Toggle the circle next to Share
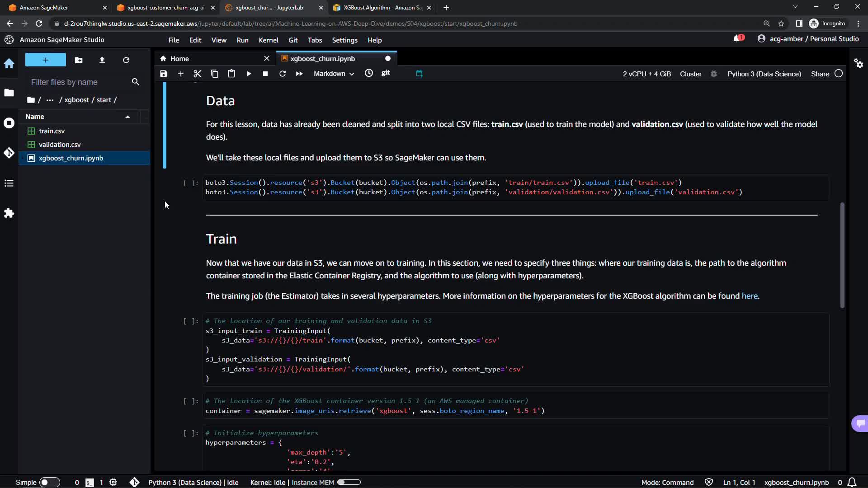868x488 pixels. tap(839, 74)
